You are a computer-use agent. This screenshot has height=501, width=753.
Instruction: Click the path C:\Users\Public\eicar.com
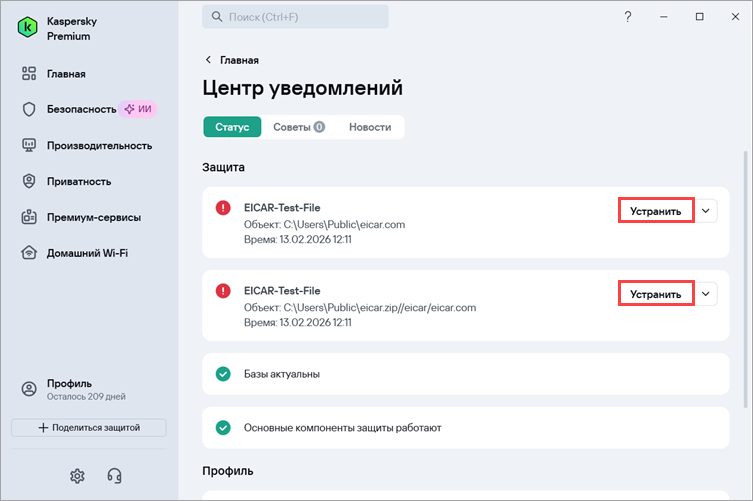344,224
